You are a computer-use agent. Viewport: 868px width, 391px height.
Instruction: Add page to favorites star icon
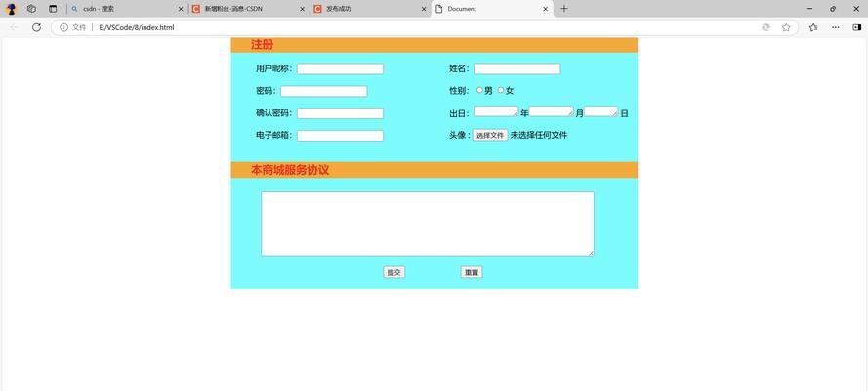[786, 27]
